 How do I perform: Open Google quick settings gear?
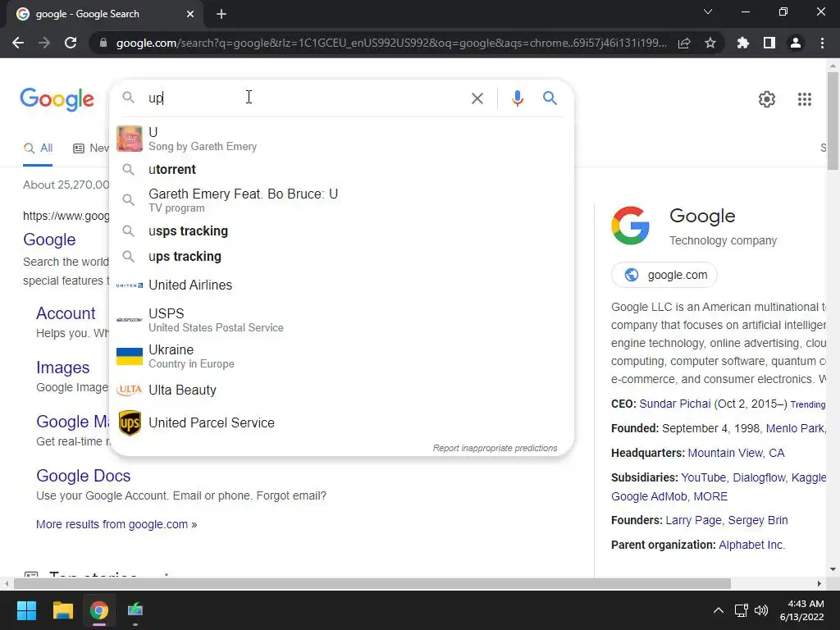(767, 99)
